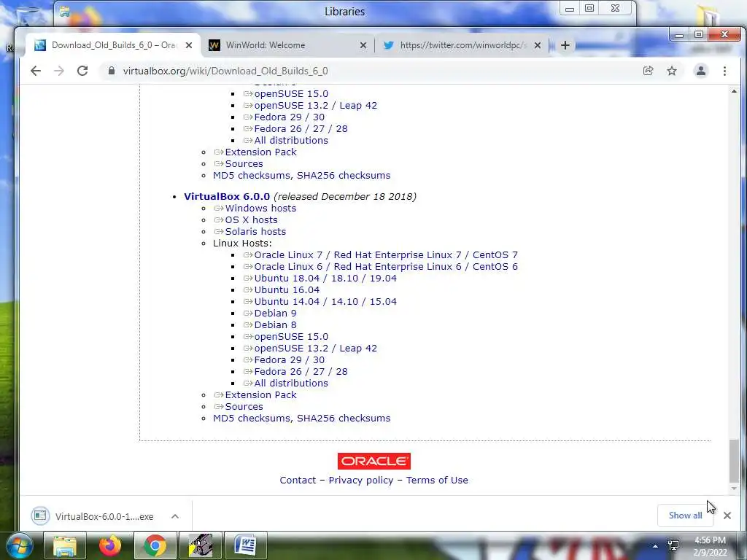Click Fedora 29 / 30 under VirtualBox 6.0.0

pyautogui.click(x=289, y=360)
